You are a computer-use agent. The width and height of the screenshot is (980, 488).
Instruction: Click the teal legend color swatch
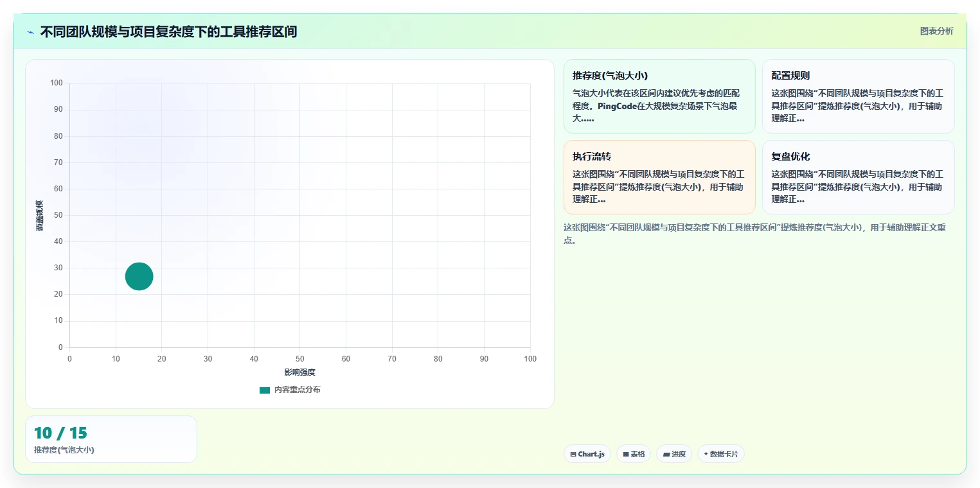pos(265,390)
